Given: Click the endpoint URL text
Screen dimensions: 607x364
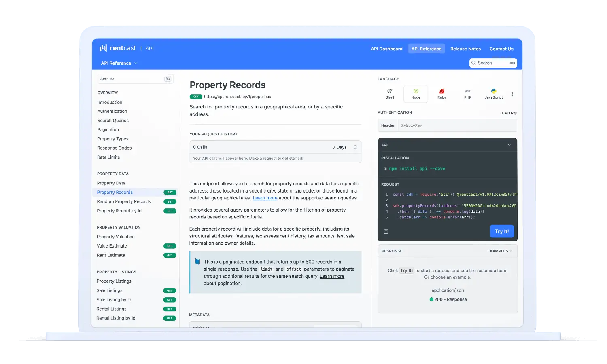Looking at the screenshot, I should [x=238, y=97].
